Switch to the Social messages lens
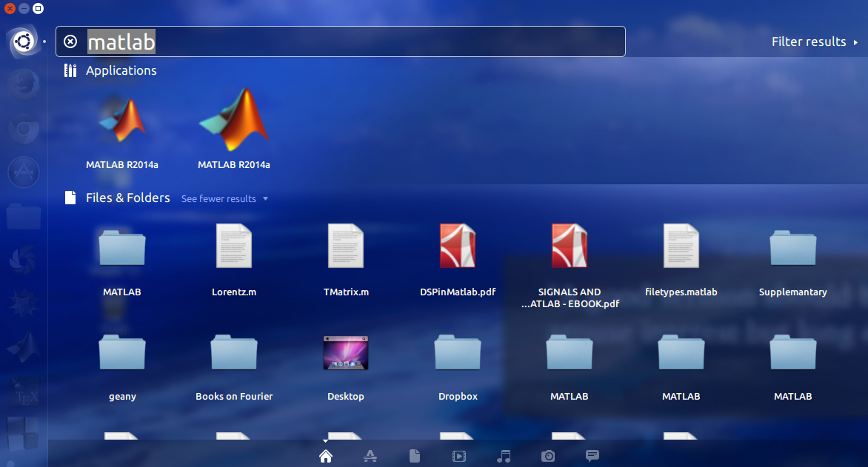868x467 pixels. tap(592, 456)
